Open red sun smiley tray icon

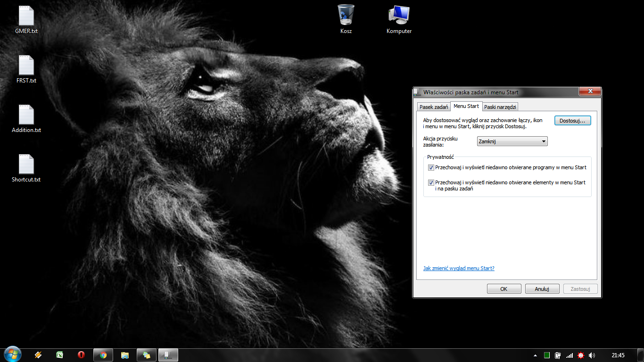coord(581,355)
